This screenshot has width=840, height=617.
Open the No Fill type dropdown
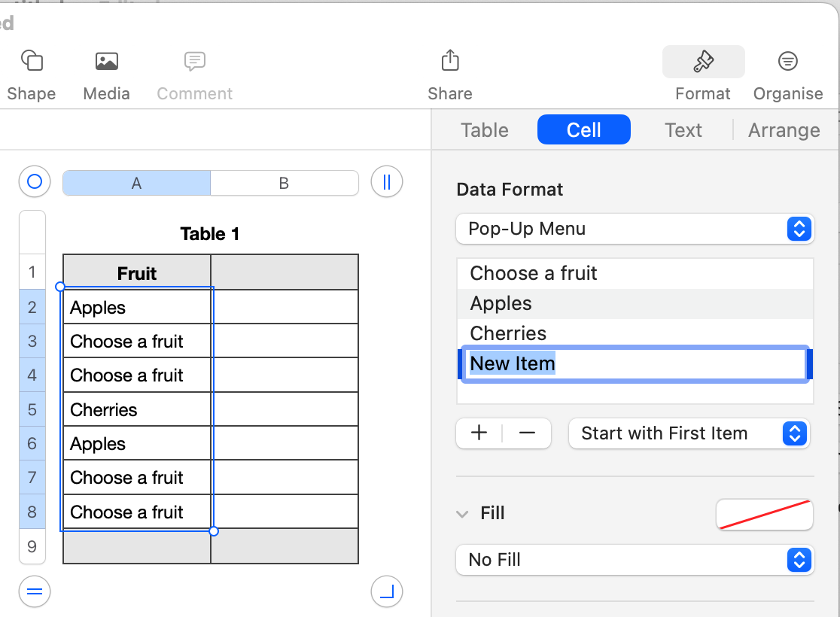[635, 560]
